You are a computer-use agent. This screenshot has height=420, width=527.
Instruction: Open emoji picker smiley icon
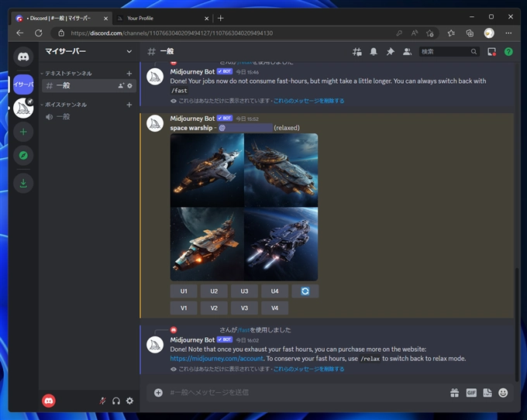point(503,392)
